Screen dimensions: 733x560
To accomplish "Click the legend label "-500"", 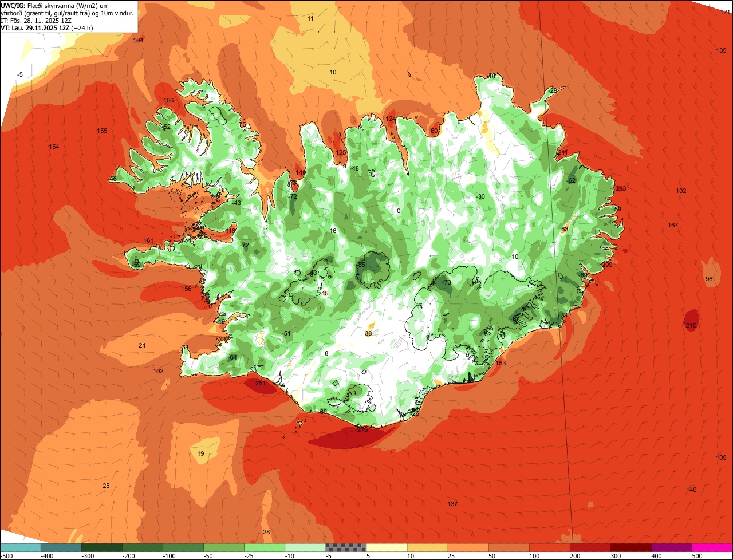I will (x=7, y=556).
